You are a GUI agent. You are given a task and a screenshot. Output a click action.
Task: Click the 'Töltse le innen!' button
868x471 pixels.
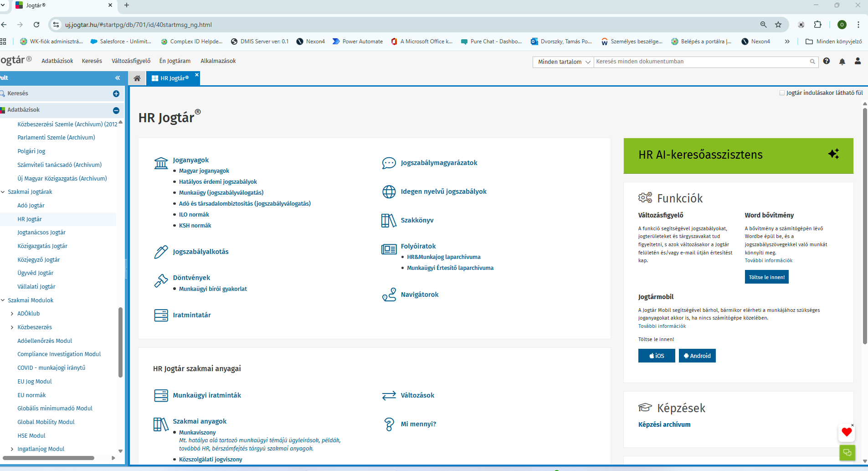(x=766, y=277)
